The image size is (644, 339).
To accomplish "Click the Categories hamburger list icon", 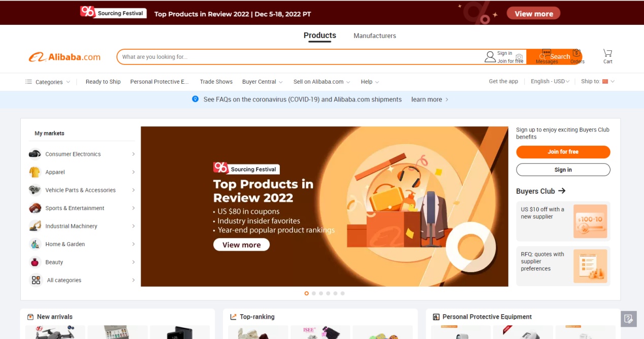I will (28, 82).
